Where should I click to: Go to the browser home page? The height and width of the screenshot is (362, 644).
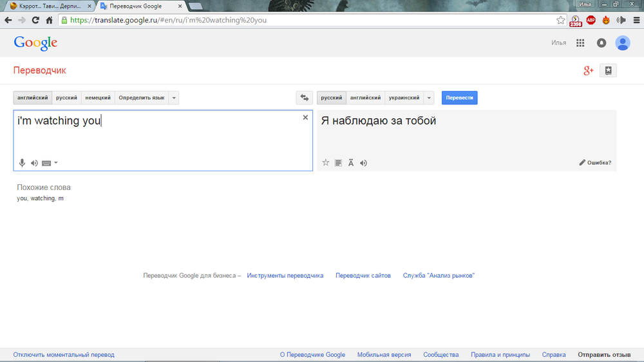(x=50, y=20)
